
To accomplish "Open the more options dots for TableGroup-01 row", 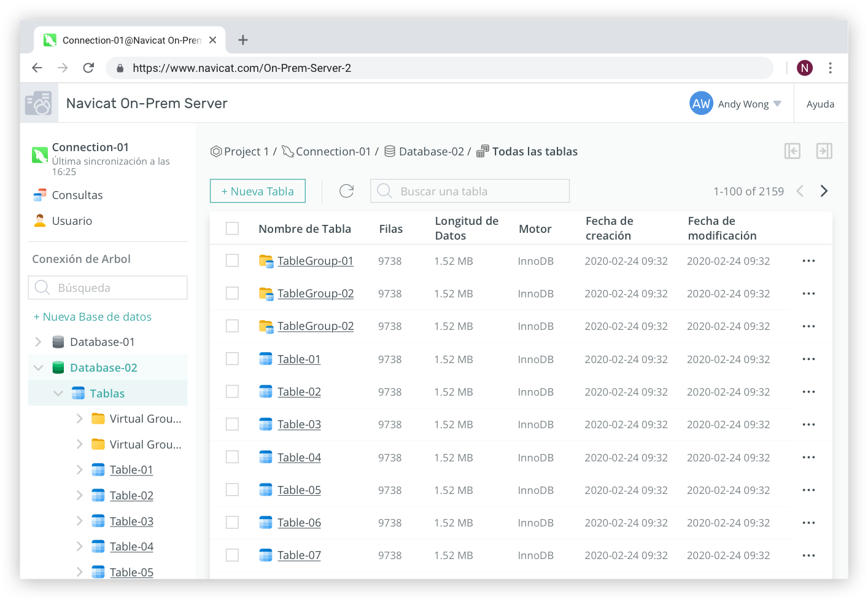I will point(809,261).
